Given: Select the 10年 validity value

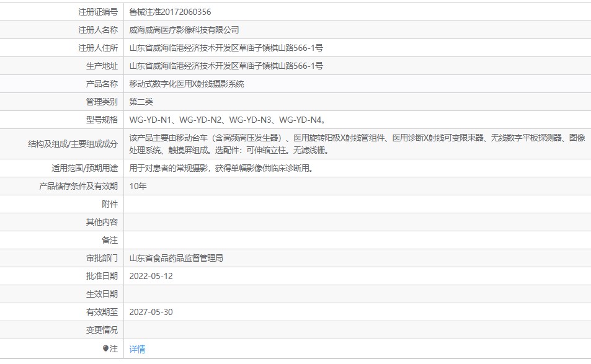Looking at the screenshot, I should [x=138, y=186].
